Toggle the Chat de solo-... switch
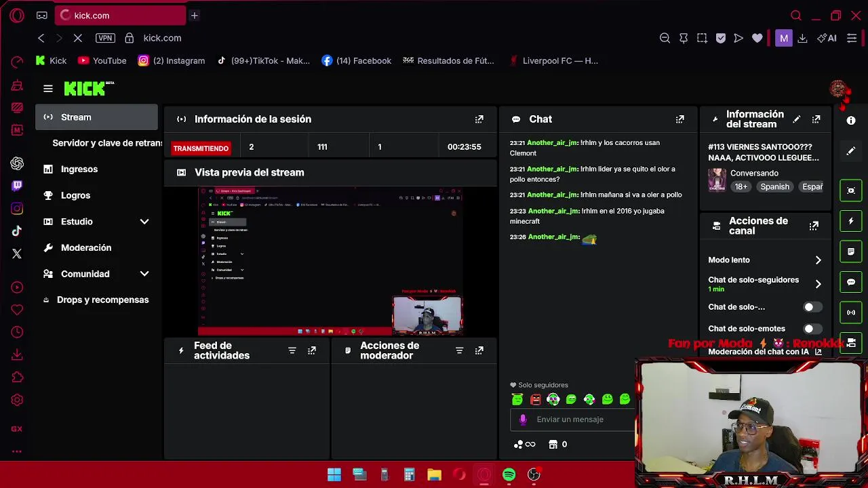Screen dimensions: 868x488 coord(812,307)
